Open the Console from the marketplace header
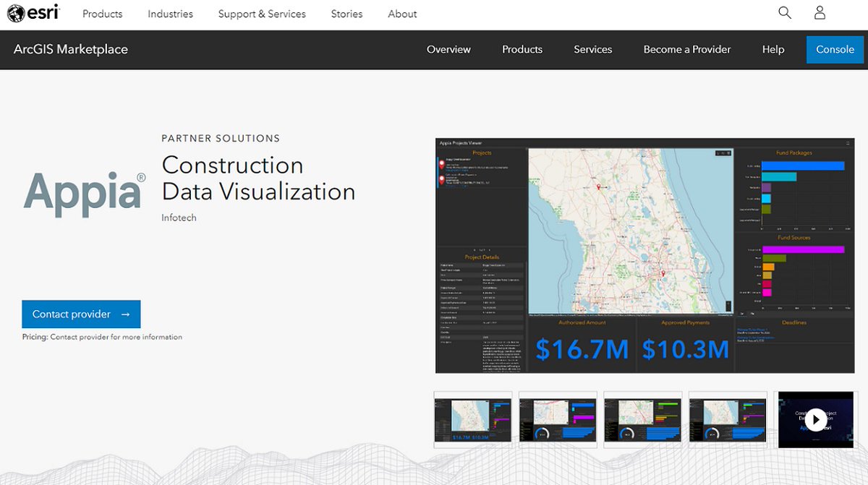The width and height of the screenshot is (868, 485). (835, 49)
